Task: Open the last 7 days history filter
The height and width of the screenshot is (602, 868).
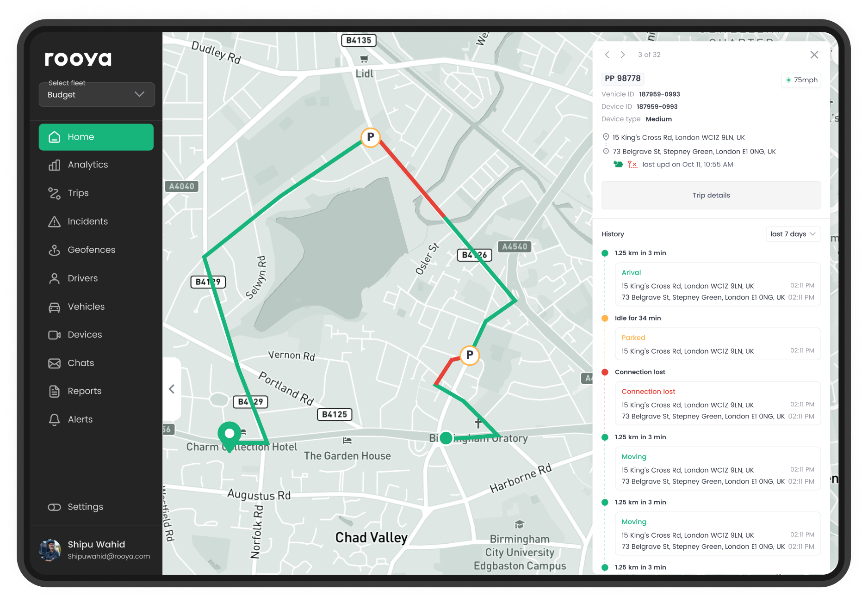Action: [x=793, y=234]
